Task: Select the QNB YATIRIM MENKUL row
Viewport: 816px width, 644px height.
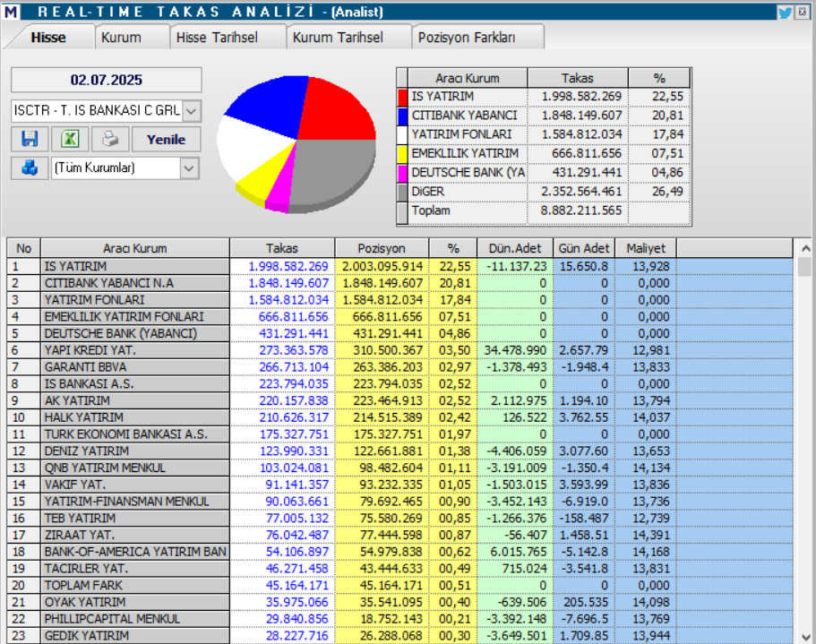Action: [399, 468]
